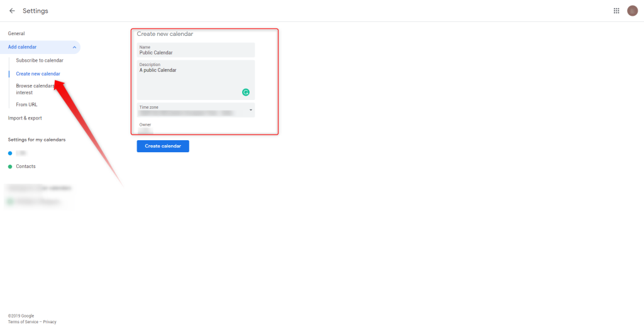Open the Terms of Service link
This screenshot has width=644, height=327.
pyautogui.click(x=23, y=322)
